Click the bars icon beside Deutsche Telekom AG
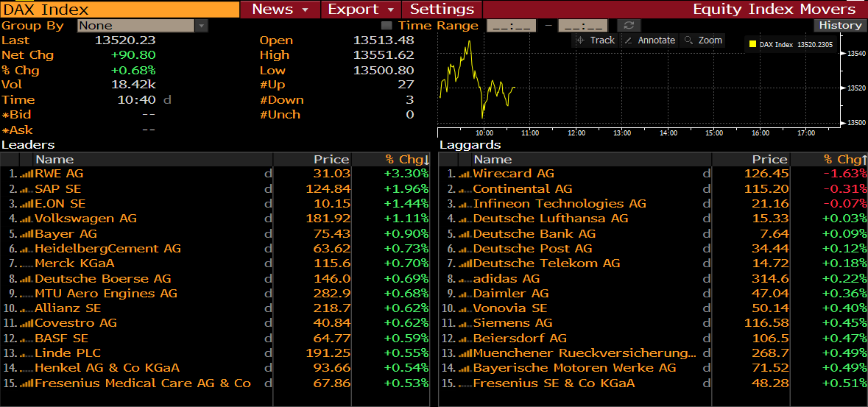This screenshot has height=407, width=868. click(465, 263)
